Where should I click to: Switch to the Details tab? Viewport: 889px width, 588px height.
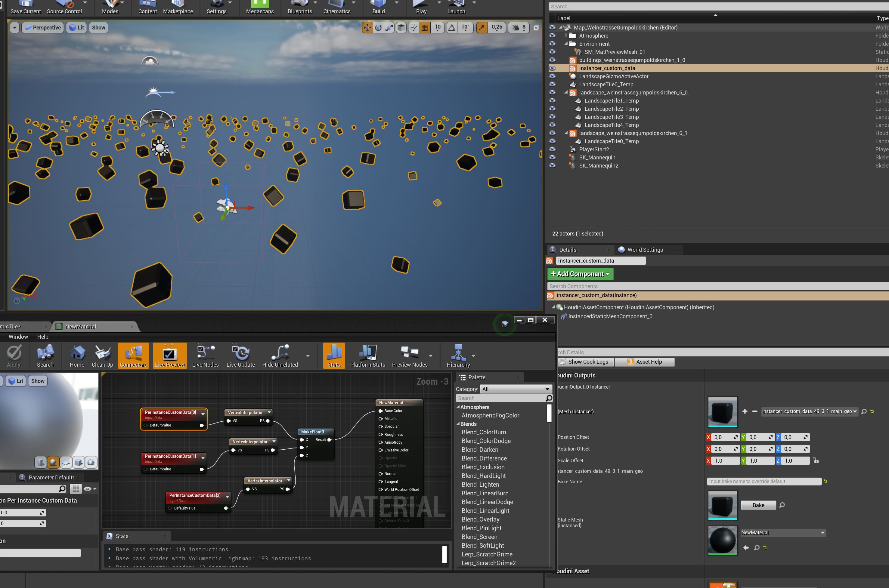pyautogui.click(x=580, y=250)
